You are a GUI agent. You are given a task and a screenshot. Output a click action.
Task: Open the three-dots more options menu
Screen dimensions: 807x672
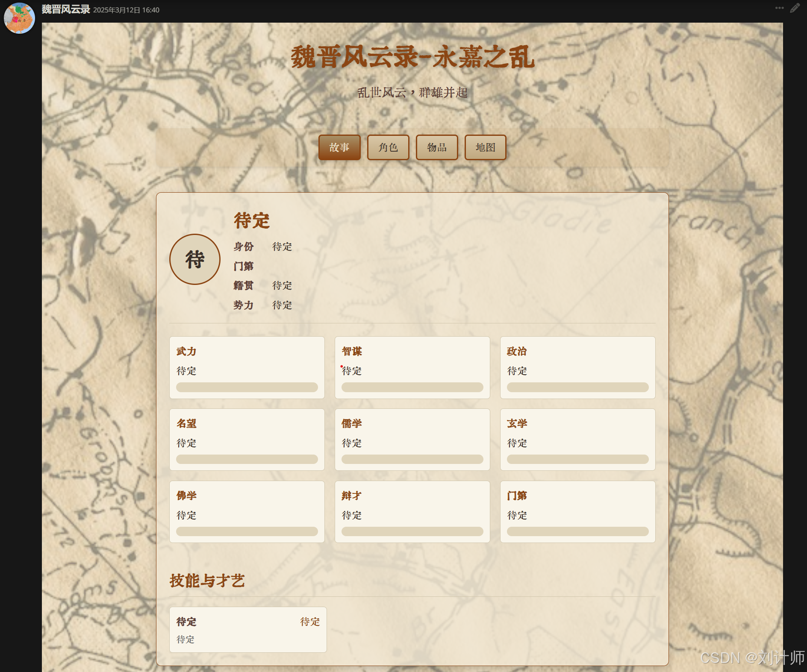tap(780, 8)
